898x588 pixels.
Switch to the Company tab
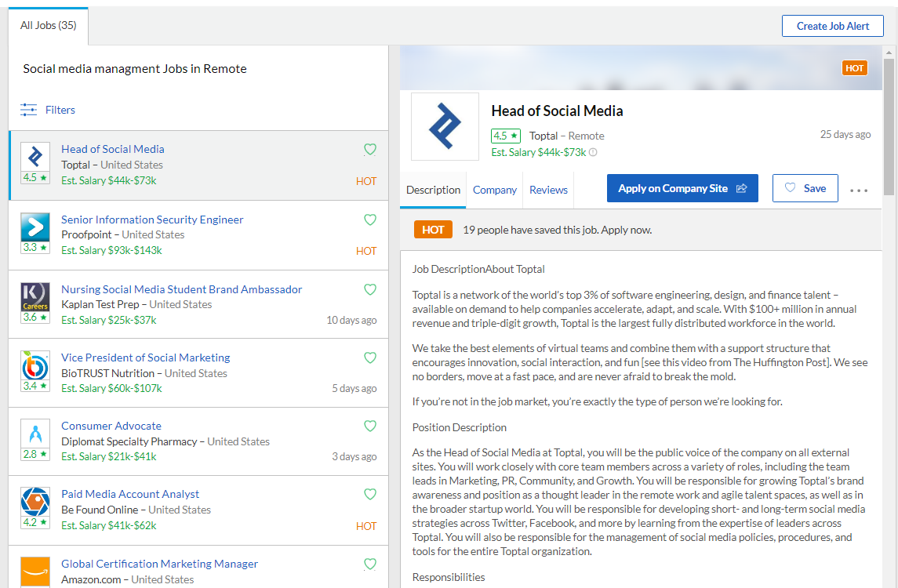coord(495,190)
